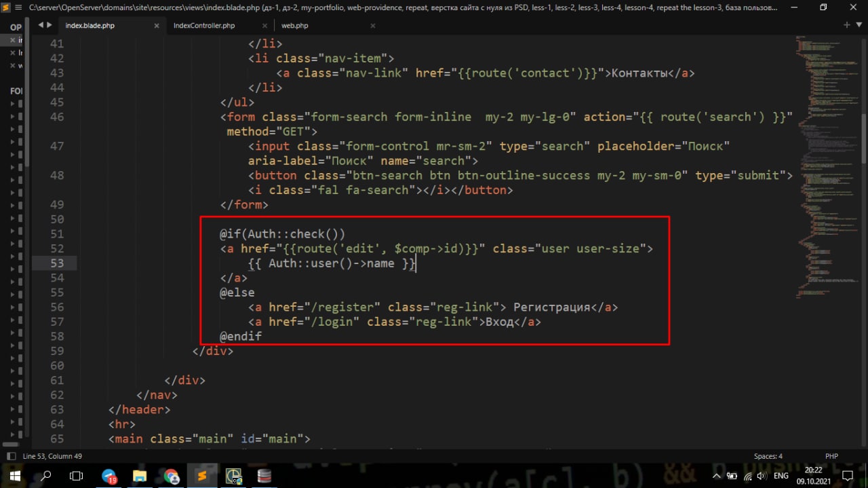Click the <main class="main" id="main"> line

point(209,439)
